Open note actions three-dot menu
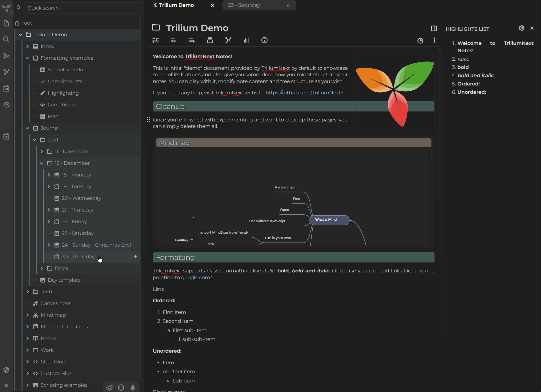 point(435,40)
